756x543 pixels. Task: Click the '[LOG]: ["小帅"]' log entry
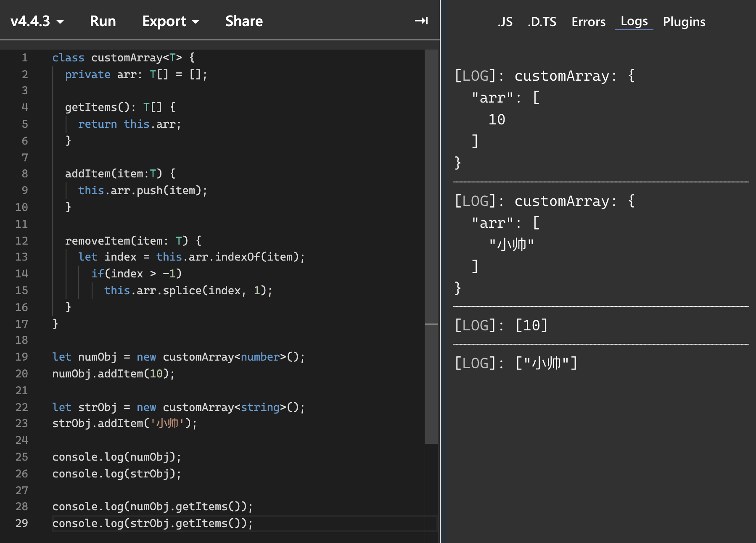click(516, 363)
